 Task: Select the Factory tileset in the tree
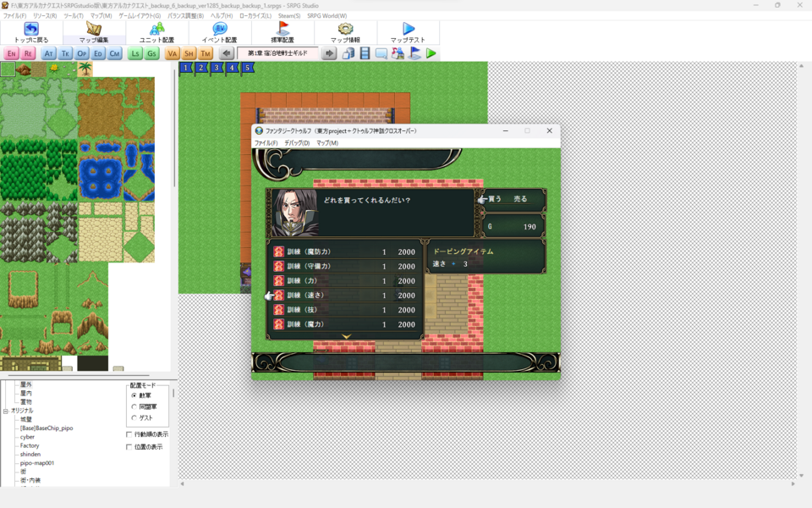pyautogui.click(x=30, y=445)
